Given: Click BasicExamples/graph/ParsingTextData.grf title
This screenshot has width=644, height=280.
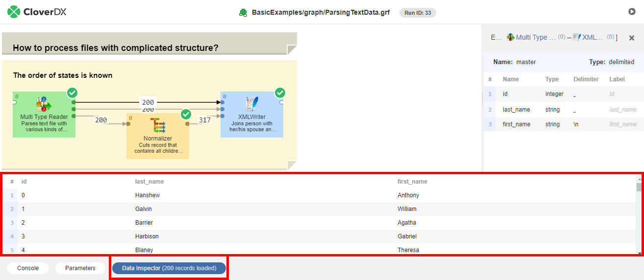Looking at the screenshot, I should coord(321,12).
